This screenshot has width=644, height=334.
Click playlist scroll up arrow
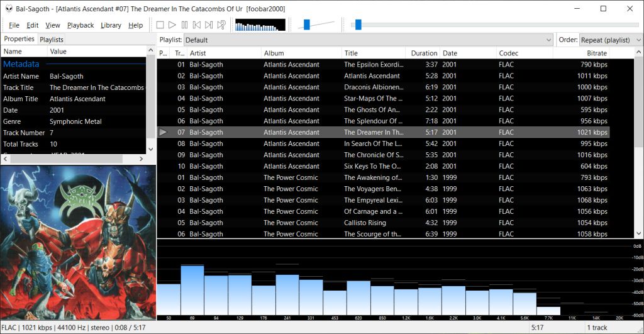639,52
